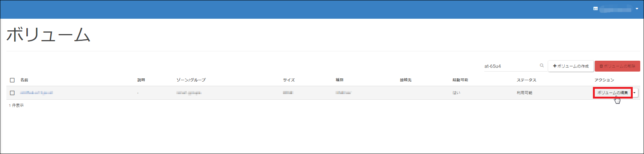Click the ボリューム page heading
This screenshot has width=644, height=154.
(48, 34)
